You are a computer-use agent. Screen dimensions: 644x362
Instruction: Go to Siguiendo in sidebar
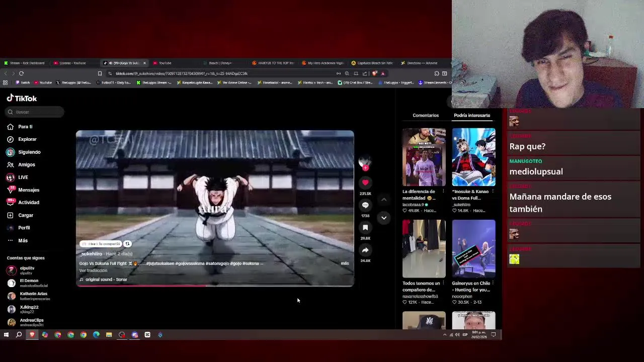24,152
